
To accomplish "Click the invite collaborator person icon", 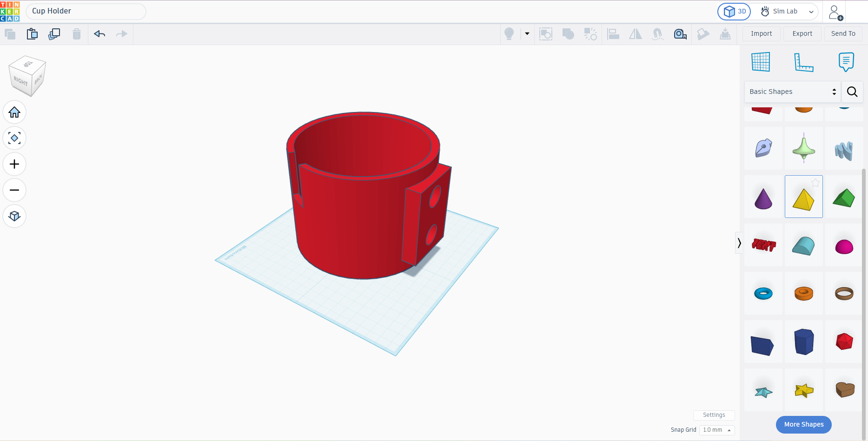I will [835, 13].
